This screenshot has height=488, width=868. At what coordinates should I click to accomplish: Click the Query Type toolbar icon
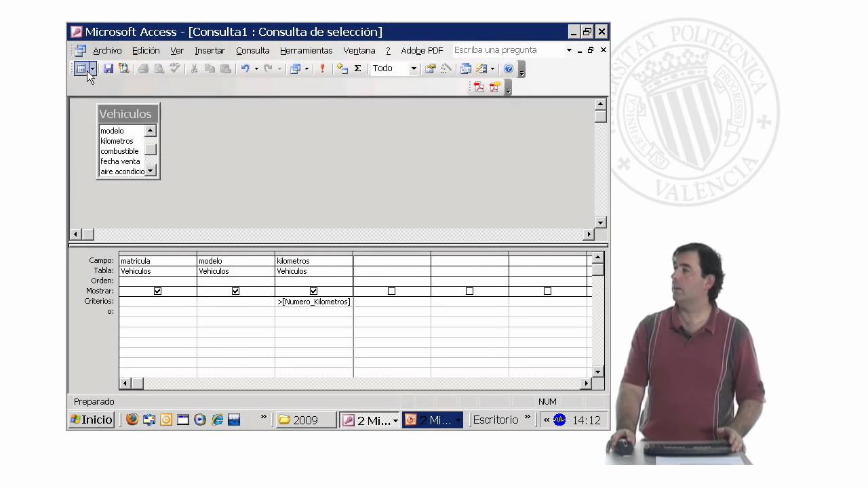(295, 68)
